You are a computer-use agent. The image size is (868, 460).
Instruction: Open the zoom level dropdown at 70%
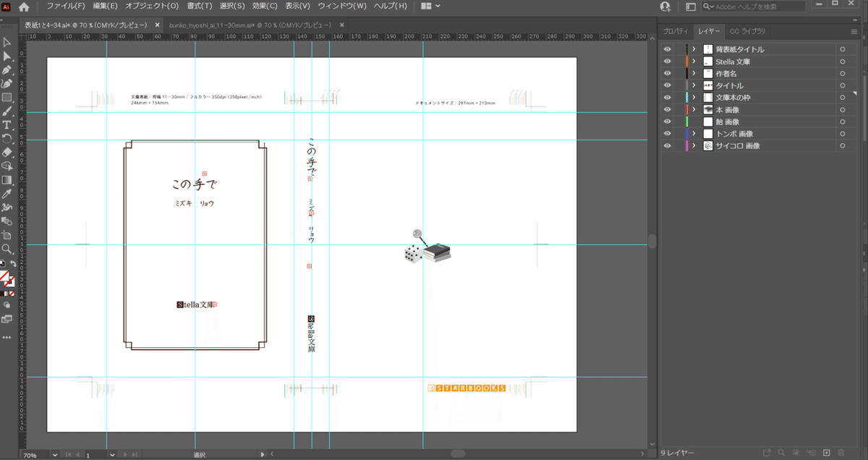coord(56,455)
